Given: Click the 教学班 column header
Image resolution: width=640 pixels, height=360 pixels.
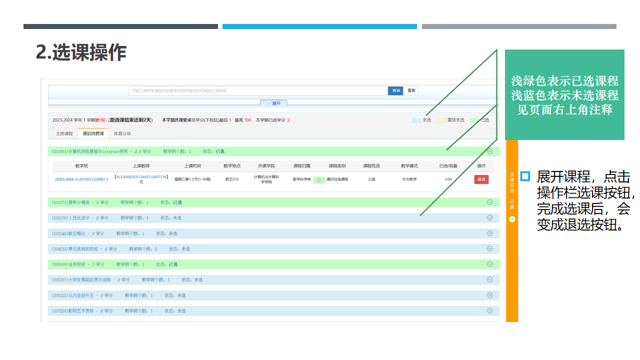Looking at the screenshot, I should (81, 166).
